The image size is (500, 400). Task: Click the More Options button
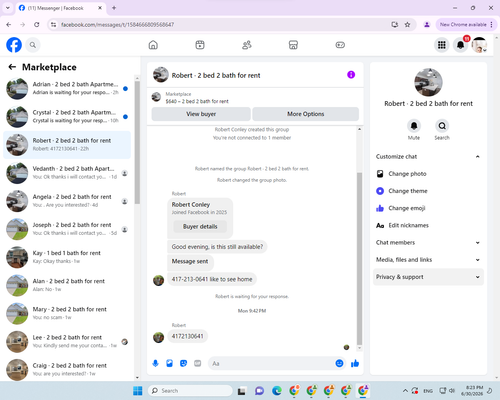coord(305,114)
